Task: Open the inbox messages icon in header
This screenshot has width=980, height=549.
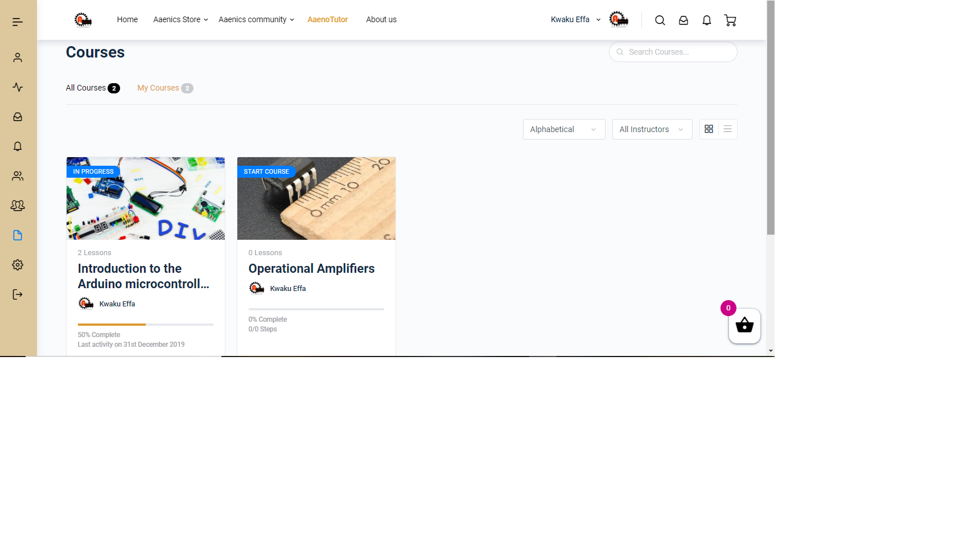Action: point(683,21)
